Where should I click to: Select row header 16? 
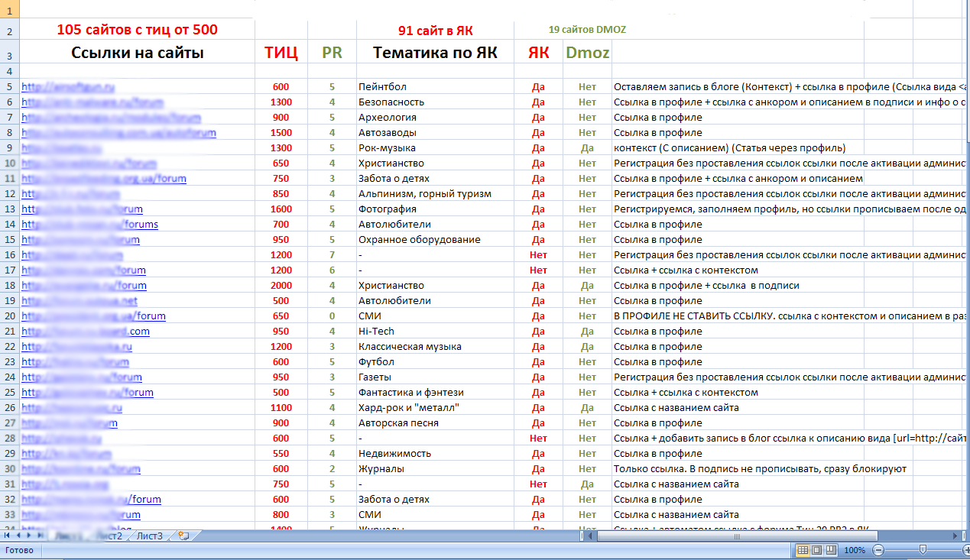pos(9,254)
